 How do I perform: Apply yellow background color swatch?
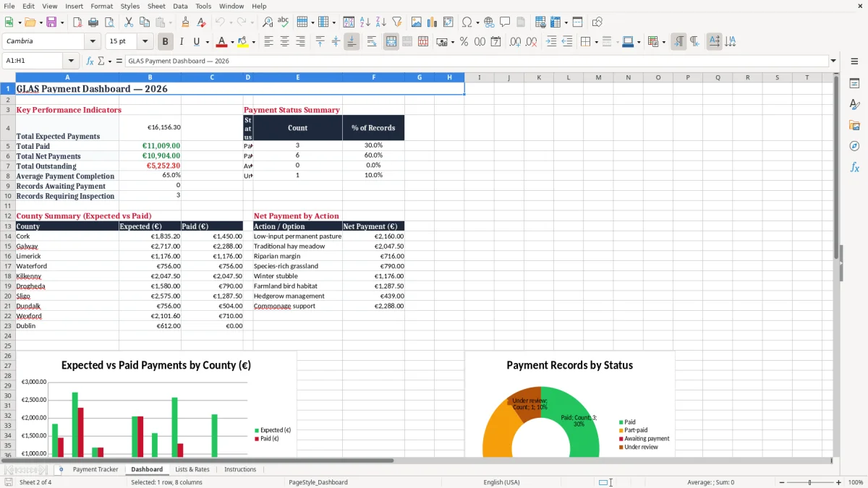[243, 42]
